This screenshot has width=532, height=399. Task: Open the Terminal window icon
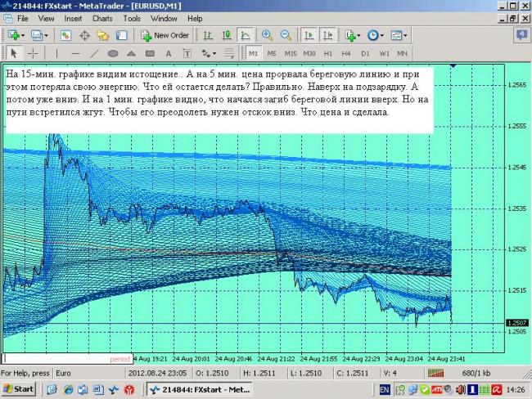(121, 35)
